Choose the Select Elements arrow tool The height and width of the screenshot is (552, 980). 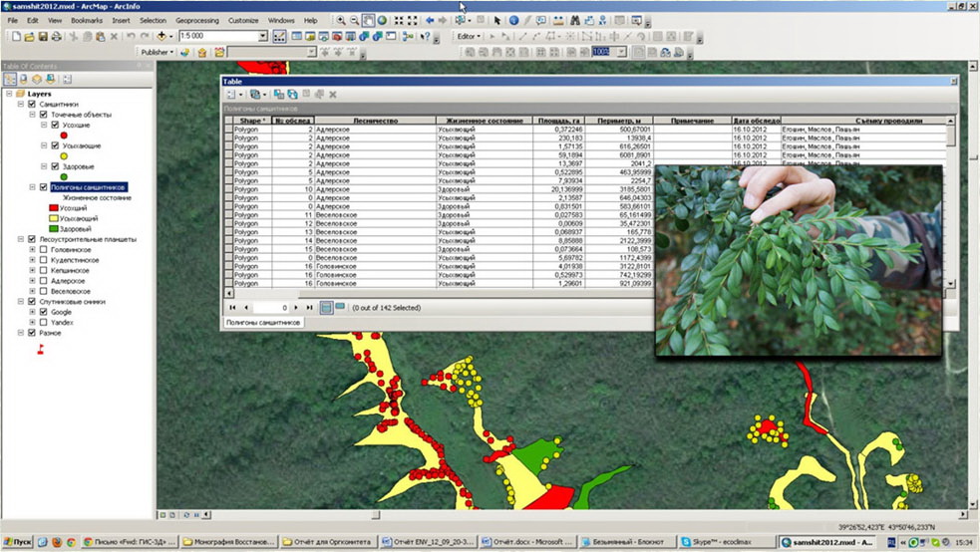pos(496,21)
